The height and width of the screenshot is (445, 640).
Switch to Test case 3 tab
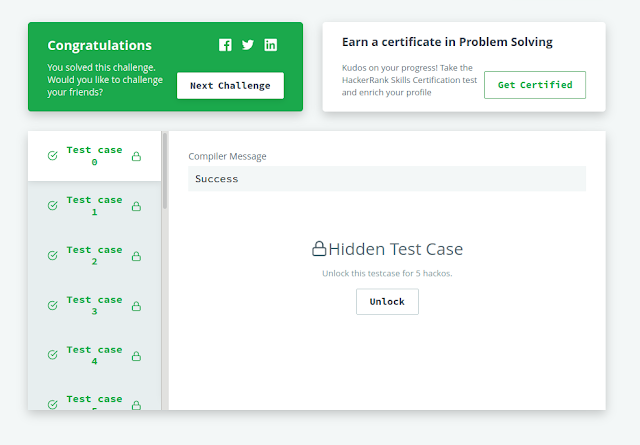pyautogui.click(x=94, y=305)
